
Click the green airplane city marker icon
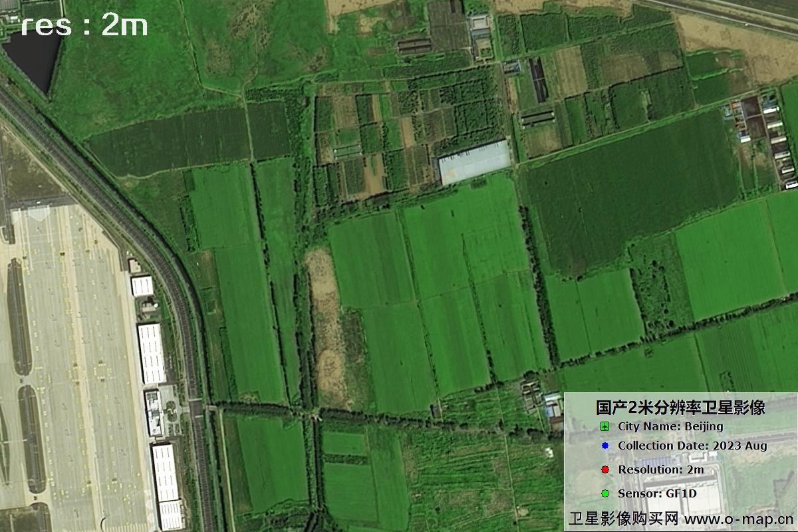604,427
